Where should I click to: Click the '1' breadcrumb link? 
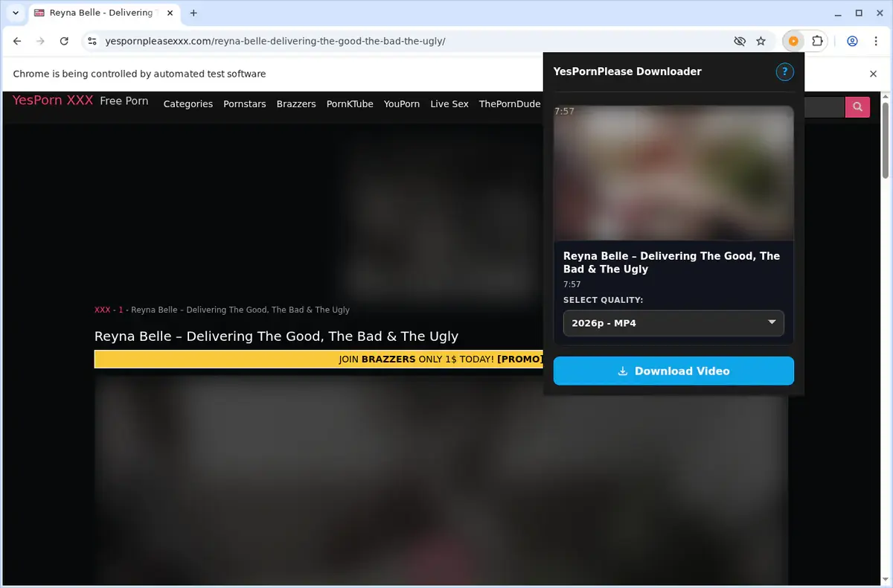click(121, 310)
